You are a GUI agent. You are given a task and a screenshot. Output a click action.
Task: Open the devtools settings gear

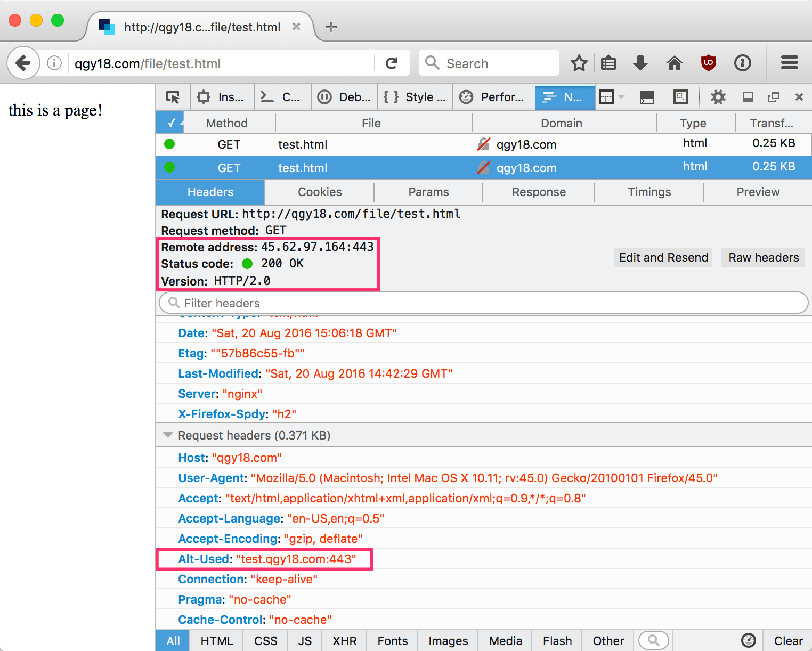click(x=718, y=97)
